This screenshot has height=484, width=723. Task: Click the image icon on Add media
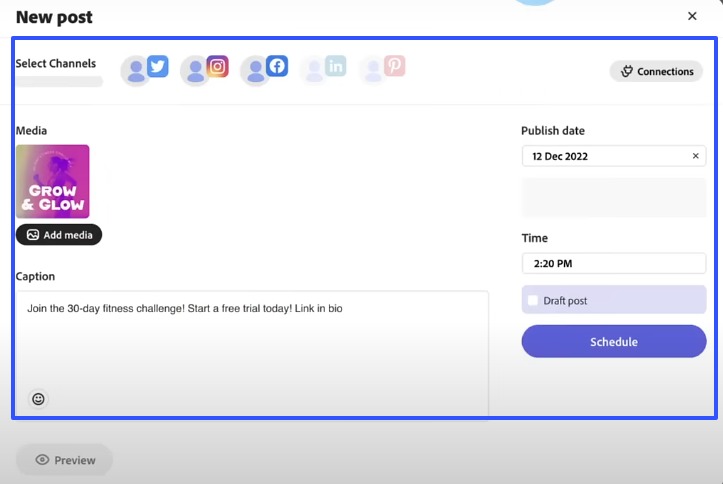pos(33,235)
